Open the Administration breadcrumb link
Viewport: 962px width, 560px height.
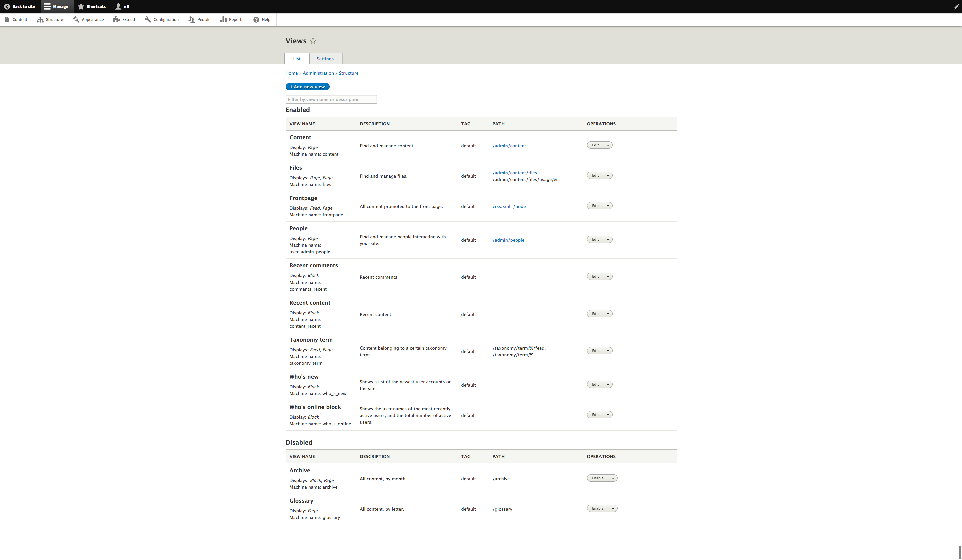tap(318, 73)
